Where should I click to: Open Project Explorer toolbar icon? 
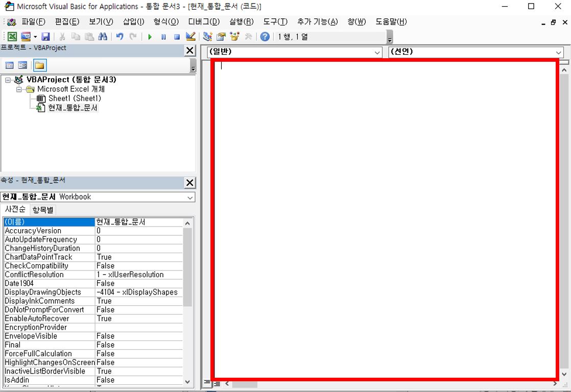(x=207, y=36)
